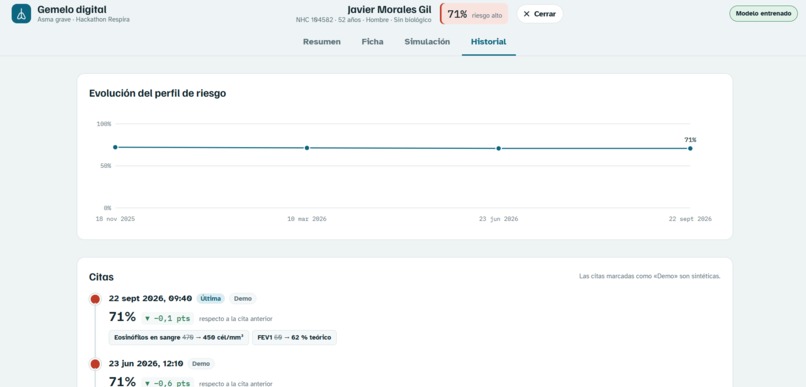
Task: Click the 23 jun 2026 x-axis date label
Action: tap(499, 219)
